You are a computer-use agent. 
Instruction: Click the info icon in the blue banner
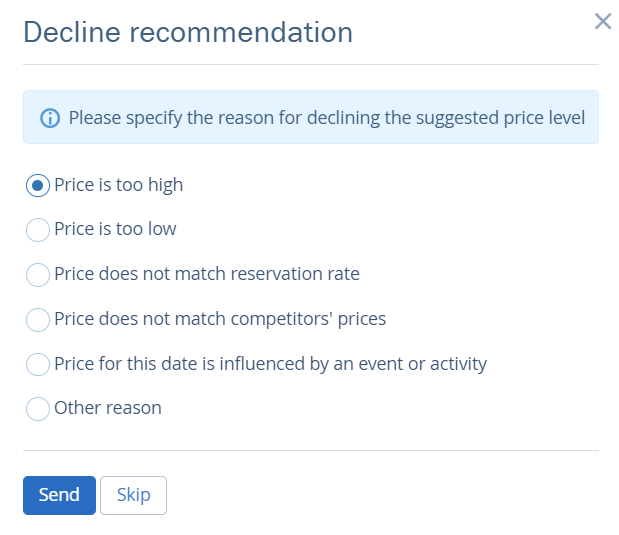tap(50, 118)
